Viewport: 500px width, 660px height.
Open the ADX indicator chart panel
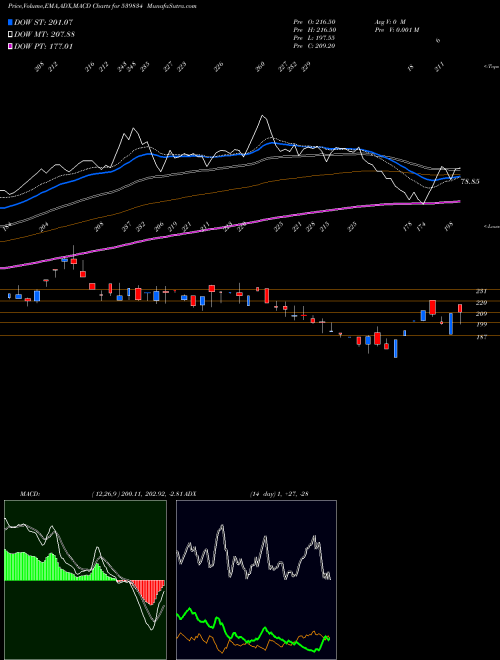(x=256, y=580)
